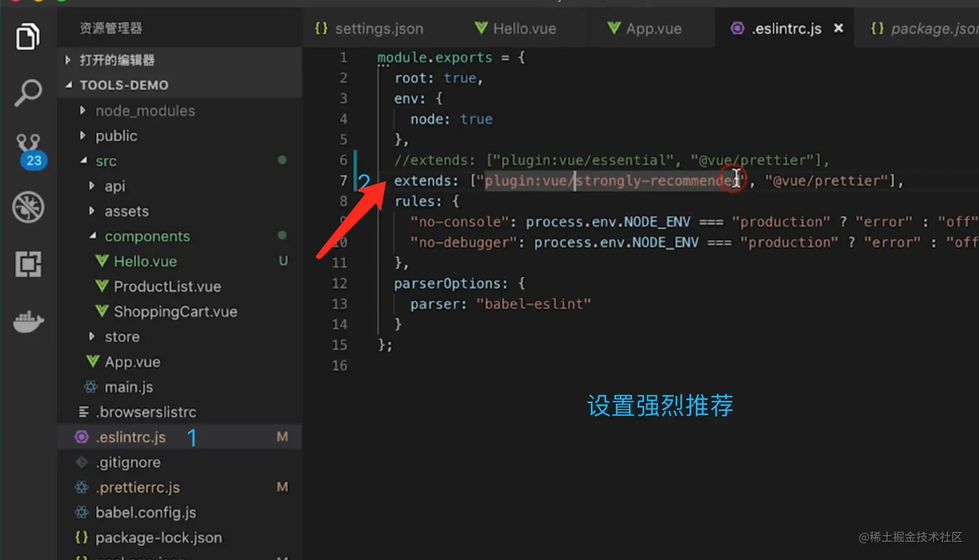Collapse the src folder
The image size is (979, 560).
coord(179,161)
